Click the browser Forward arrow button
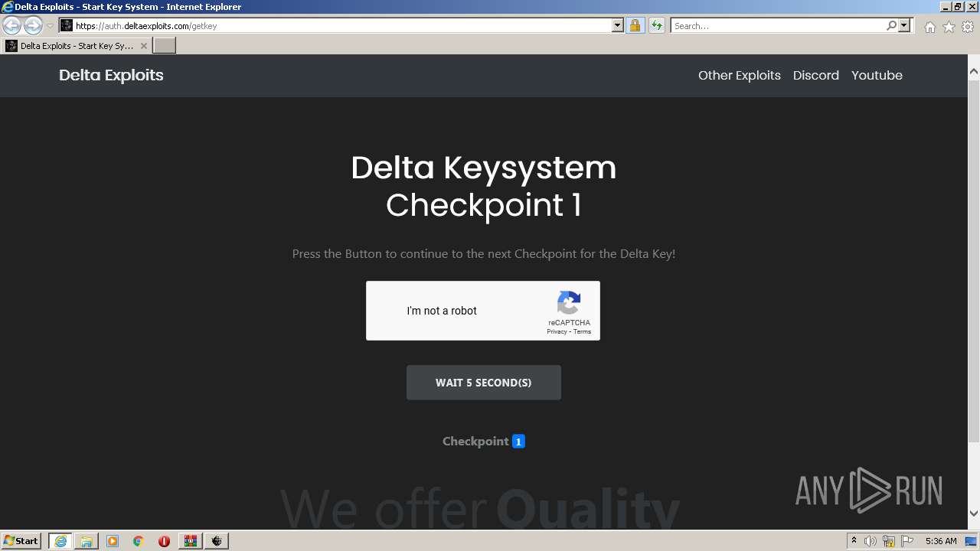The image size is (980, 551). point(33,26)
